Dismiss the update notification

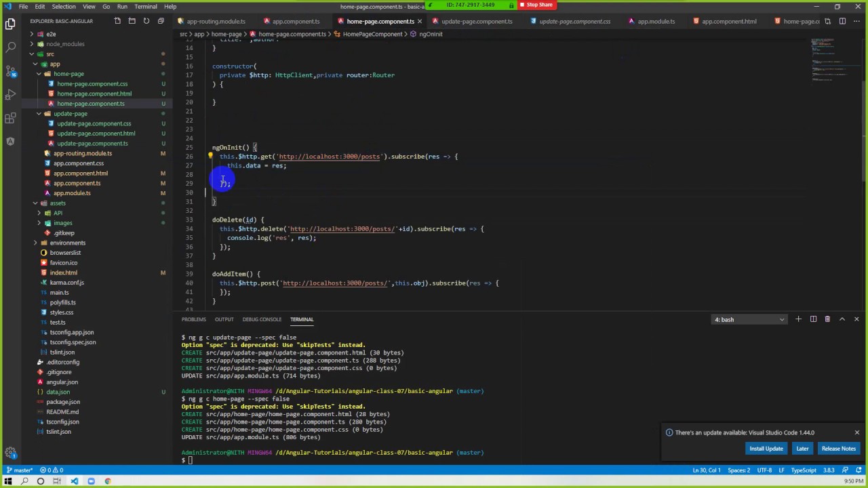[856, 432]
